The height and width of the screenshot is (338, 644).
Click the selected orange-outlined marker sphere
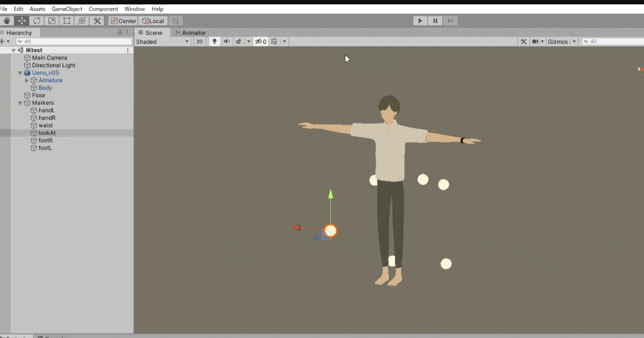(331, 231)
